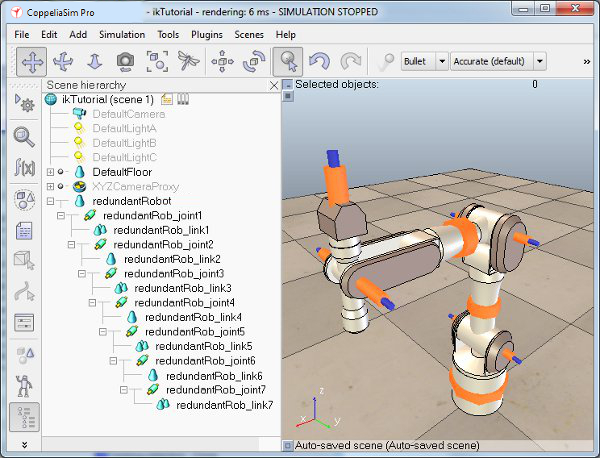Screen dimensions: 600x458
Task: Open the Help menu
Action: coord(285,34)
